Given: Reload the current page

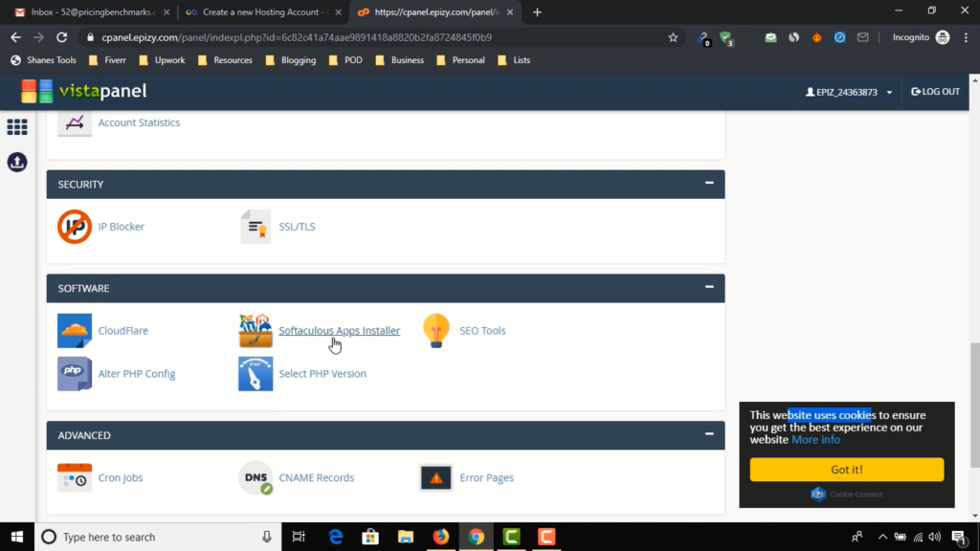Looking at the screenshot, I should [61, 37].
